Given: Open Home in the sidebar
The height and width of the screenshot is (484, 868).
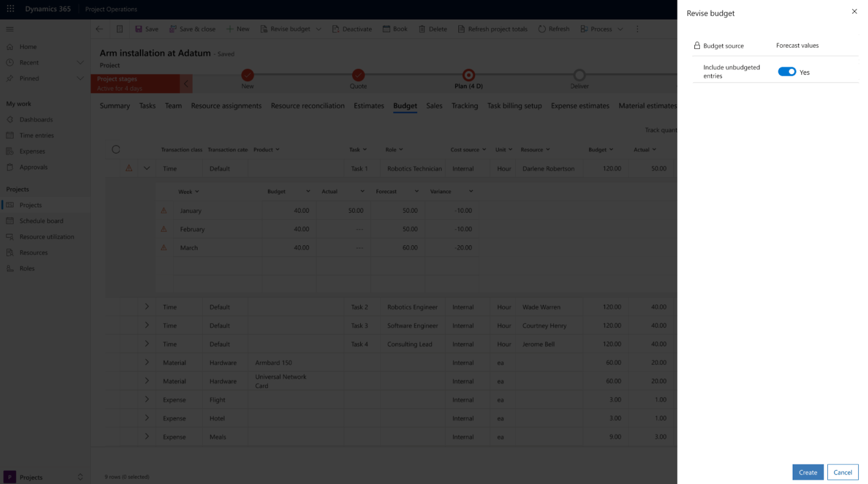Looking at the screenshot, I should pos(28,47).
